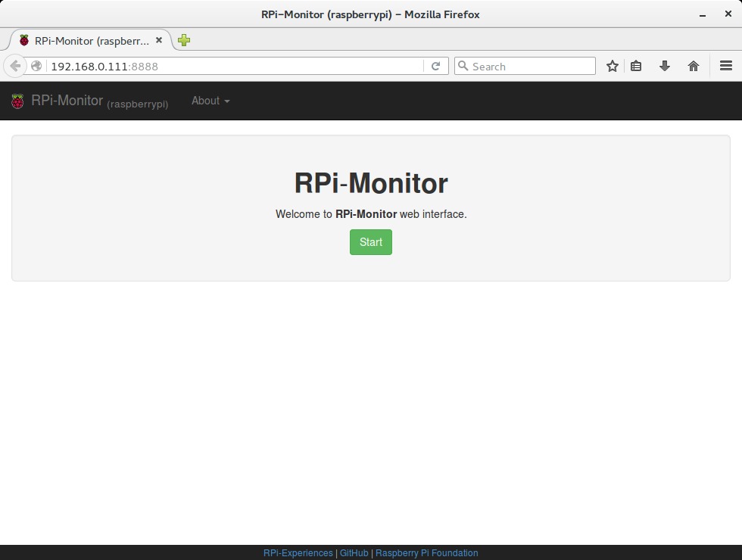This screenshot has height=560, width=742.
Task: Visit the RPi-Experiences footer link
Action: point(298,552)
